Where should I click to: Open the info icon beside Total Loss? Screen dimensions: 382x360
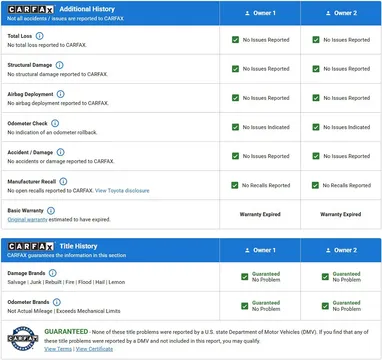click(x=39, y=36)
